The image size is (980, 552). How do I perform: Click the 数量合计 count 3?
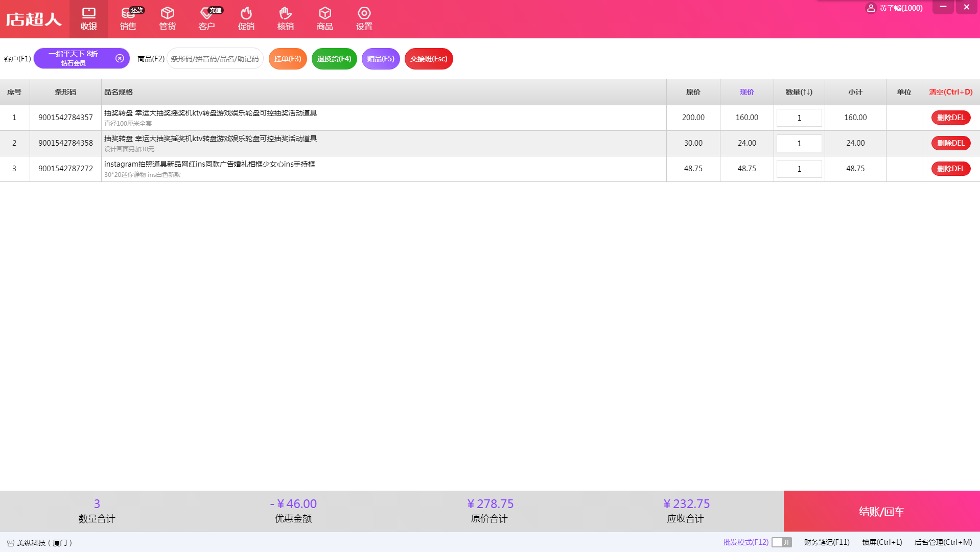click(x=97, y=504)
